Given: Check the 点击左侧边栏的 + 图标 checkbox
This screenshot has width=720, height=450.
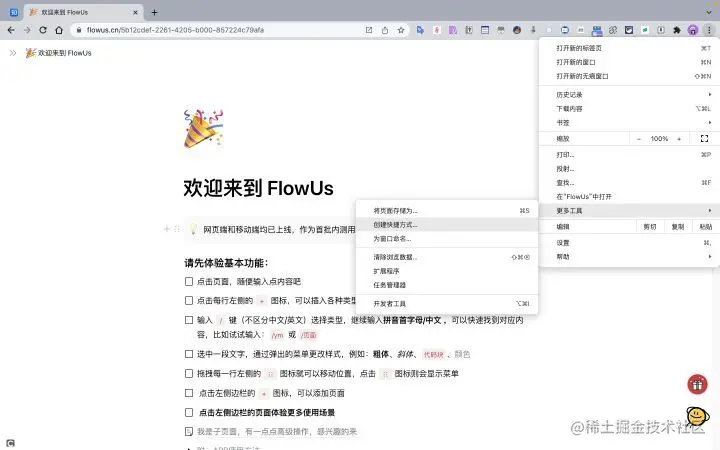Looking at the screenshot, I should pyautogui.click(x=189, y=393).
